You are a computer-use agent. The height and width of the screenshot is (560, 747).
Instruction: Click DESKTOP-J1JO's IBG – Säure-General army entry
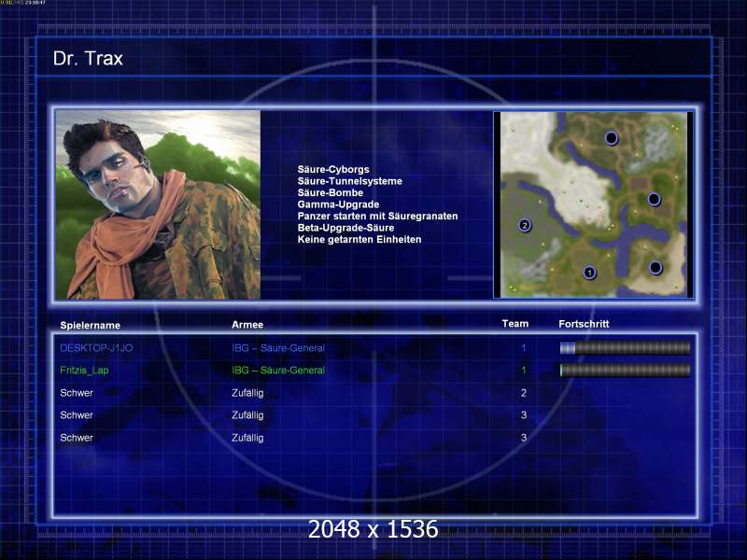point(278,348)
